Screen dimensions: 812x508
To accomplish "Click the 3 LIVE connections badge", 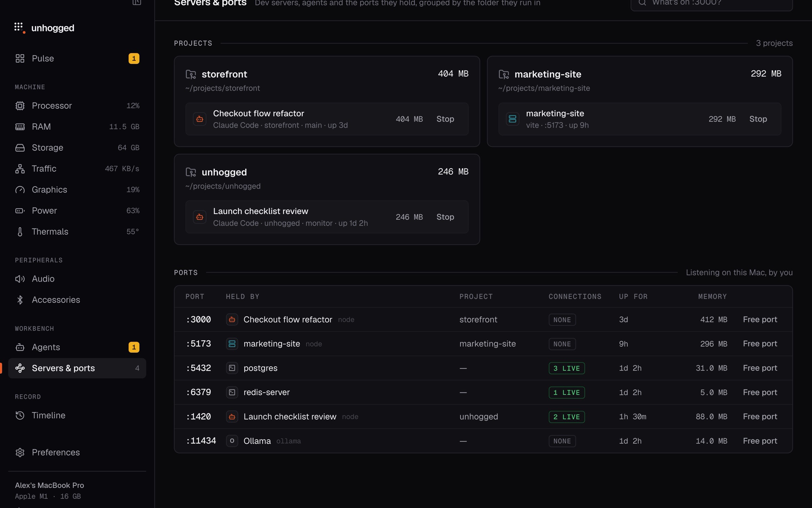I will click(x=567, y=368).
